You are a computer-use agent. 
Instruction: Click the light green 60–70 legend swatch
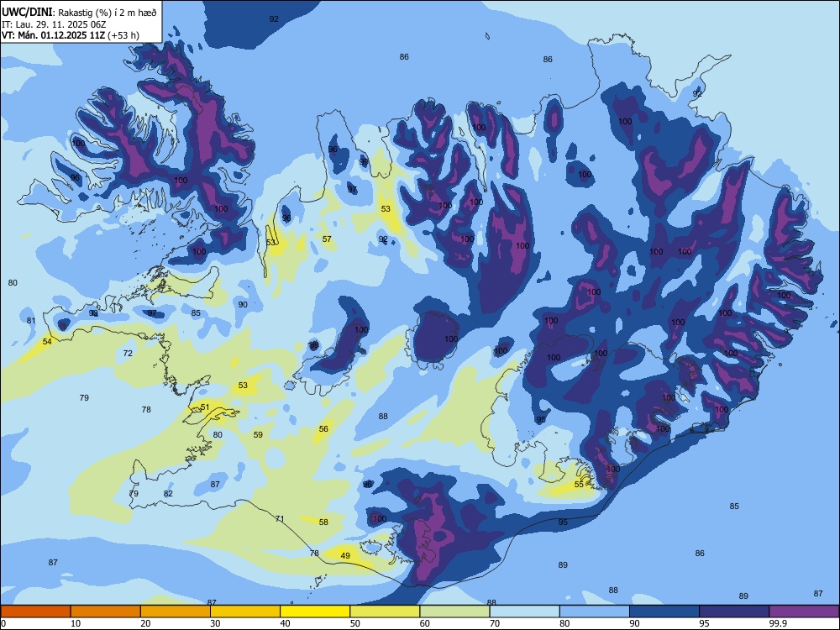(454, 612)
